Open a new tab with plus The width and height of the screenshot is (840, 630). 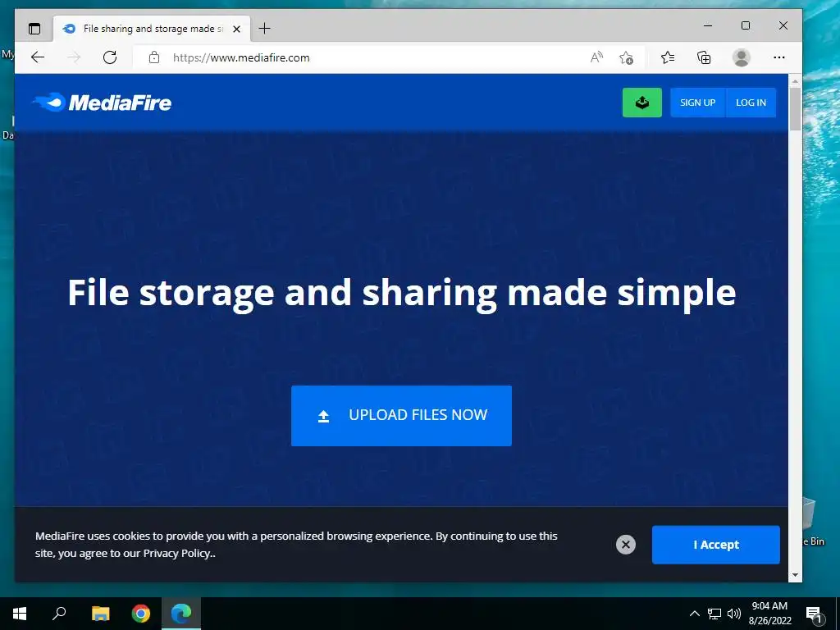[265, 29]
